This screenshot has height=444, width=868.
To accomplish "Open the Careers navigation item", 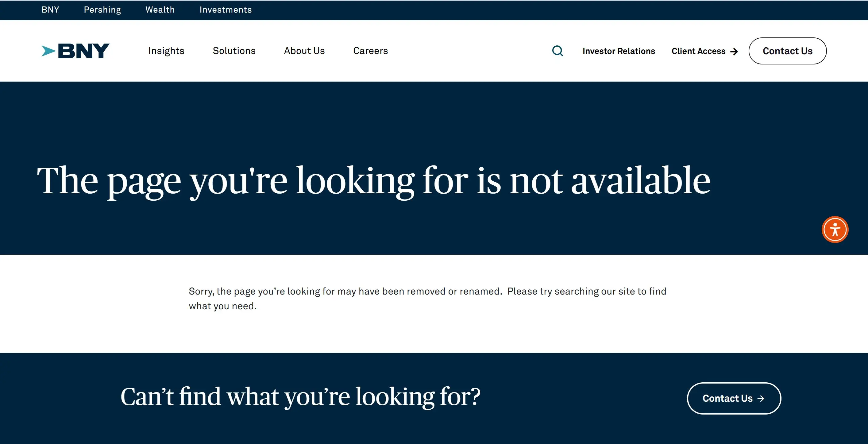I will click(370, 51).
